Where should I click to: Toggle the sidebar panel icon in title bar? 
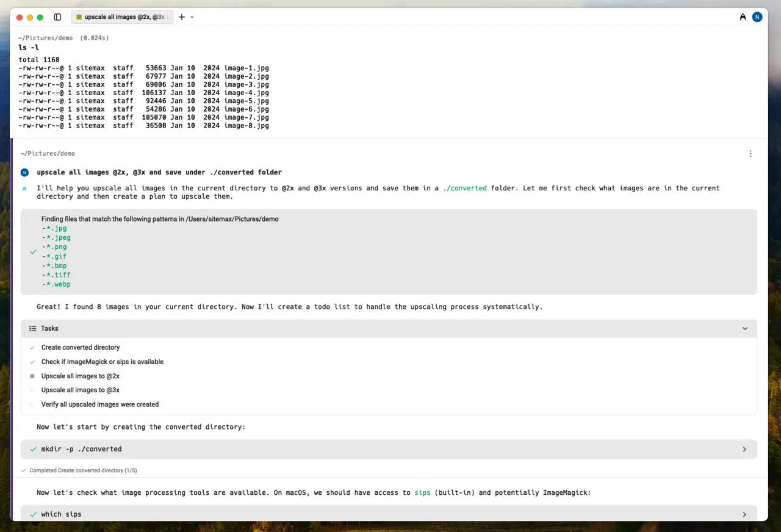[x=57, y=17]
